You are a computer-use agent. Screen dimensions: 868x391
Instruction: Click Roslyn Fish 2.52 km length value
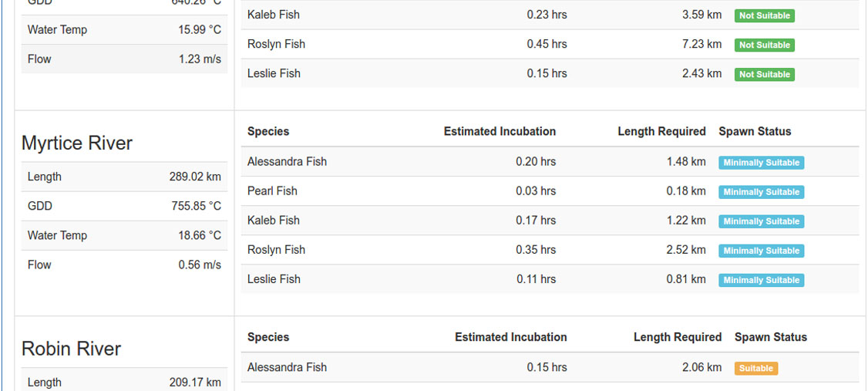(x=686, y=250)
